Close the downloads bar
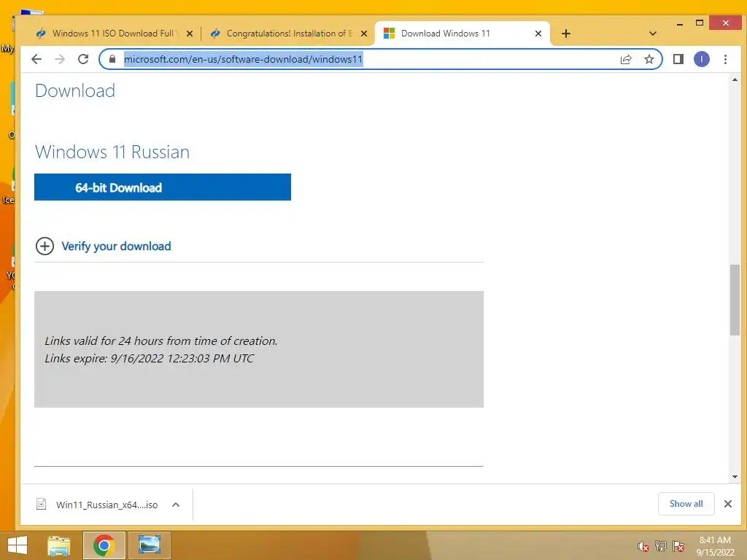Viewport: 747px width, 560px height. 728,504
